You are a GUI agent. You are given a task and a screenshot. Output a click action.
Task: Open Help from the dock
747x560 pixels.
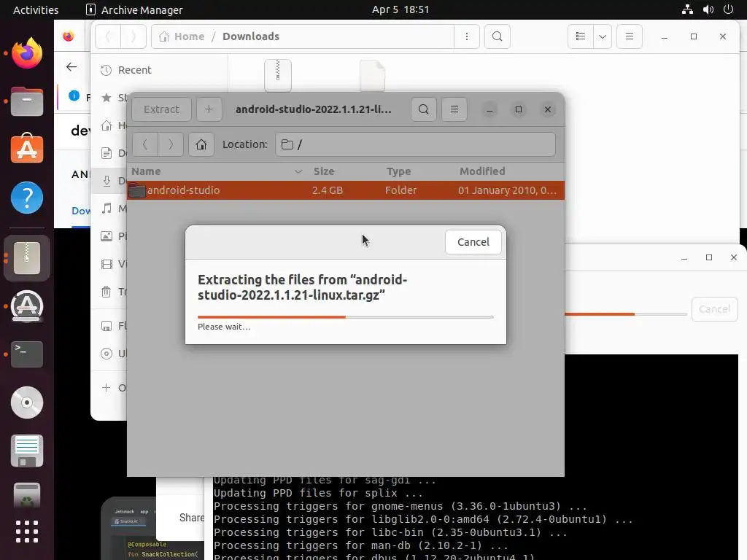(x=27, y=198)
